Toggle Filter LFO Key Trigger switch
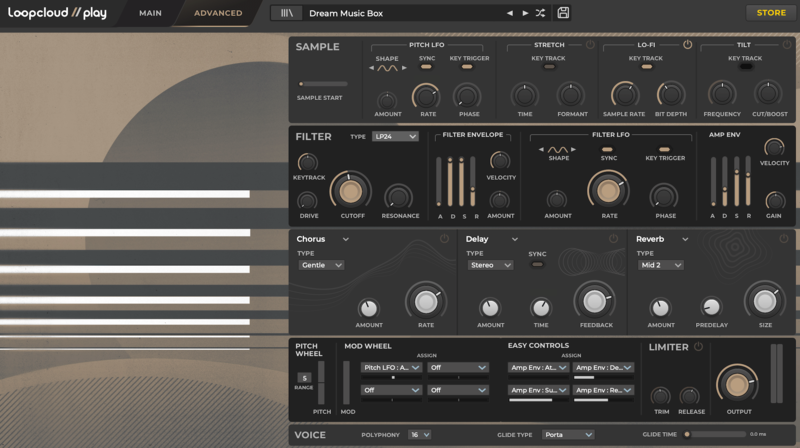This screenshot has width=800, height=448. coord(665,149)
